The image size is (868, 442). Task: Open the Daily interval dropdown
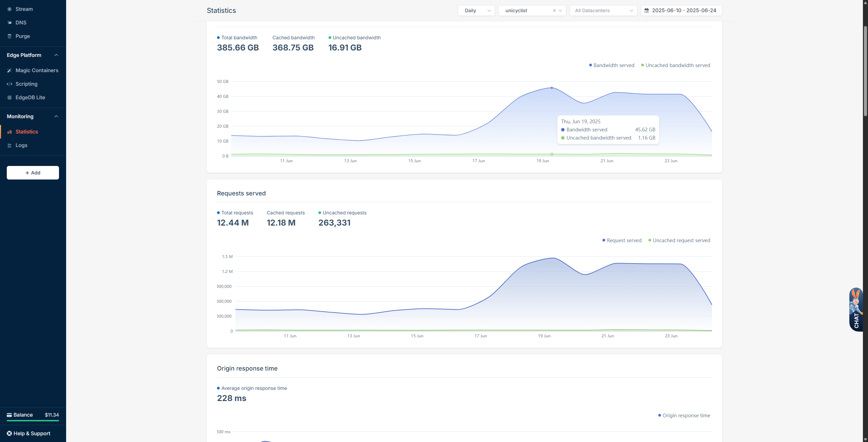[476, 10]
